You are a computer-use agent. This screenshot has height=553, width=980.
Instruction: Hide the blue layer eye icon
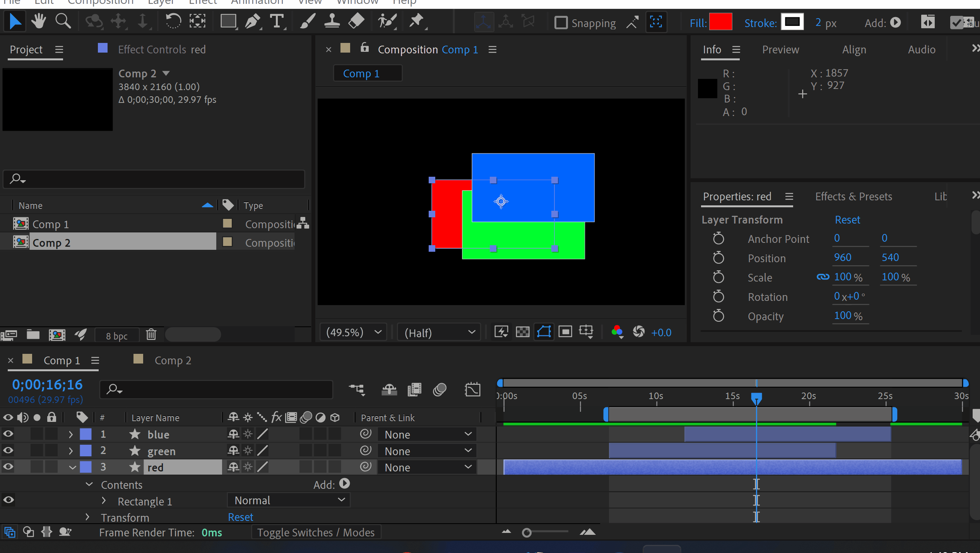[x=8, y=434]
